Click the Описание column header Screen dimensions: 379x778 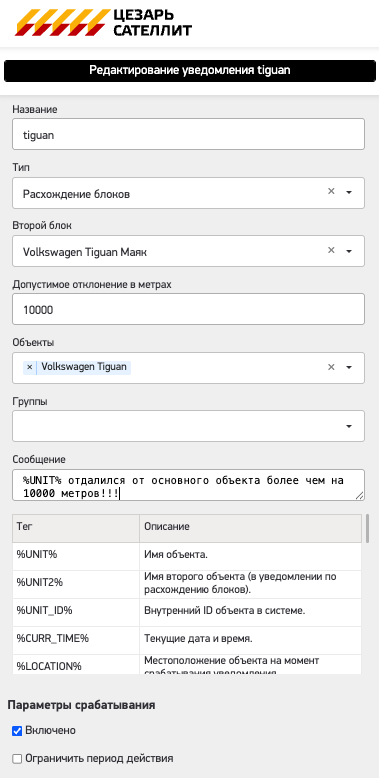coord(251,528)
